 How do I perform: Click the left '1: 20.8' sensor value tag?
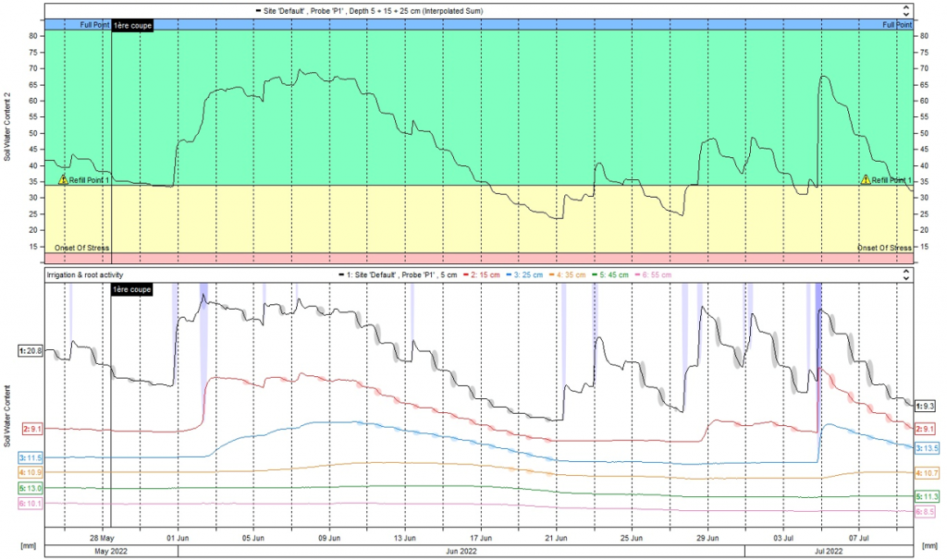click(x=31, y=351)
